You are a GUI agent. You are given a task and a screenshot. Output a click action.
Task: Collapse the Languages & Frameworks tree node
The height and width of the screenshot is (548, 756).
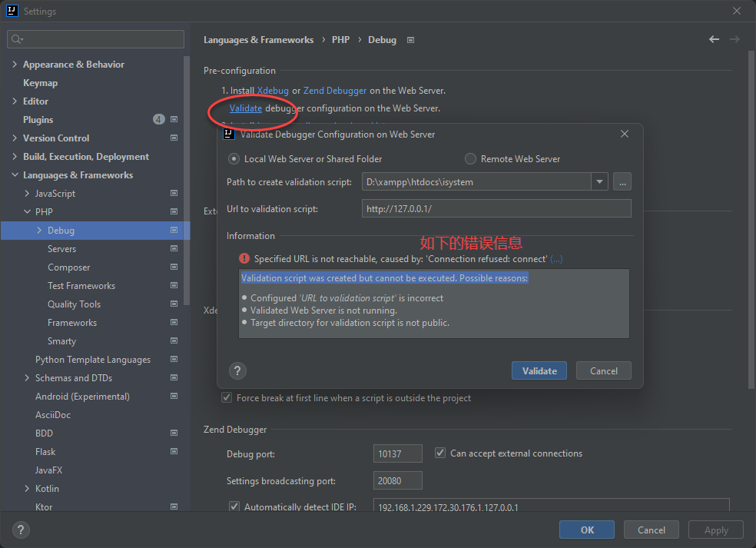click(14, 174)
